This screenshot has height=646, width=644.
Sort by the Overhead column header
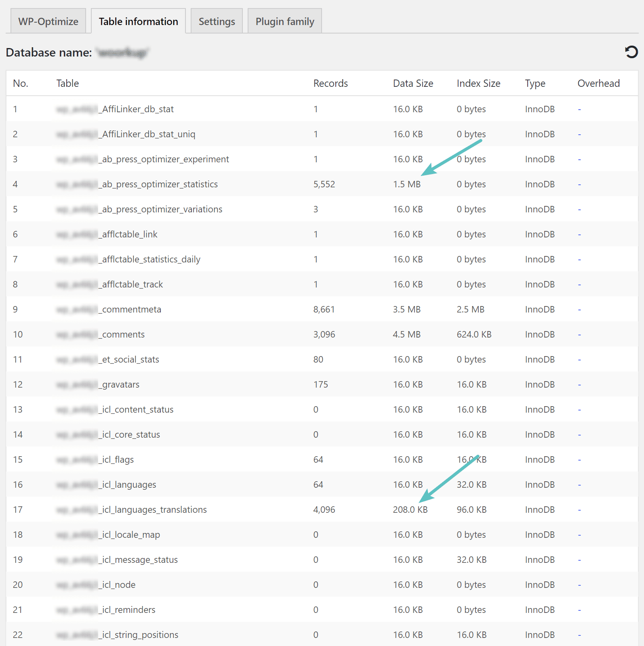coord(598,84)
